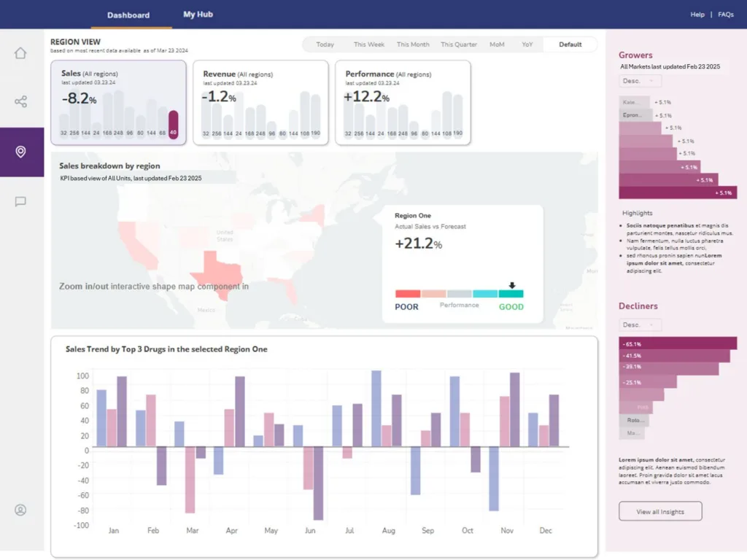Screen dimensions: 747x560
Task: Click the View all Insights button
Action: tap(660, 511)
